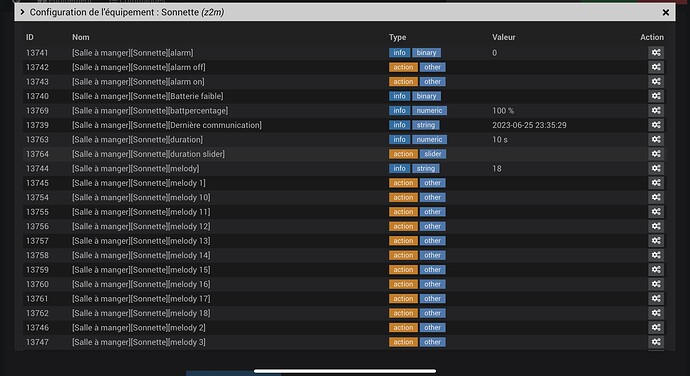Open configuration gear for duration slider
The height and width of the screenshot is (376, 690).
point(656,154)
